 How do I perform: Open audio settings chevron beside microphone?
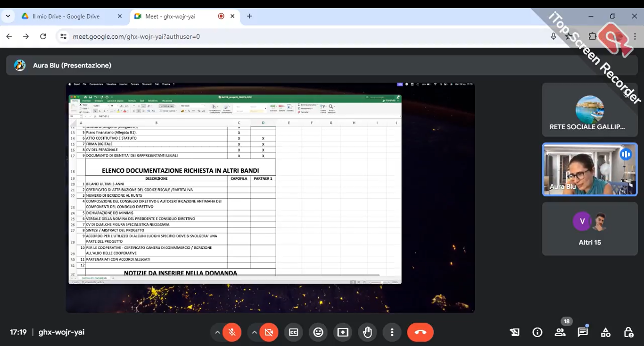click(x=217, y=332)
